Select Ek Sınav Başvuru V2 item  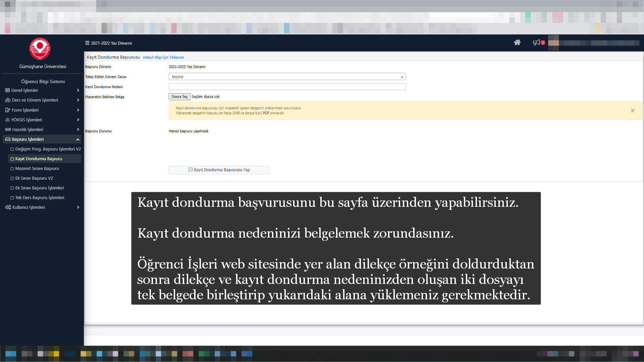pos(34,178)
